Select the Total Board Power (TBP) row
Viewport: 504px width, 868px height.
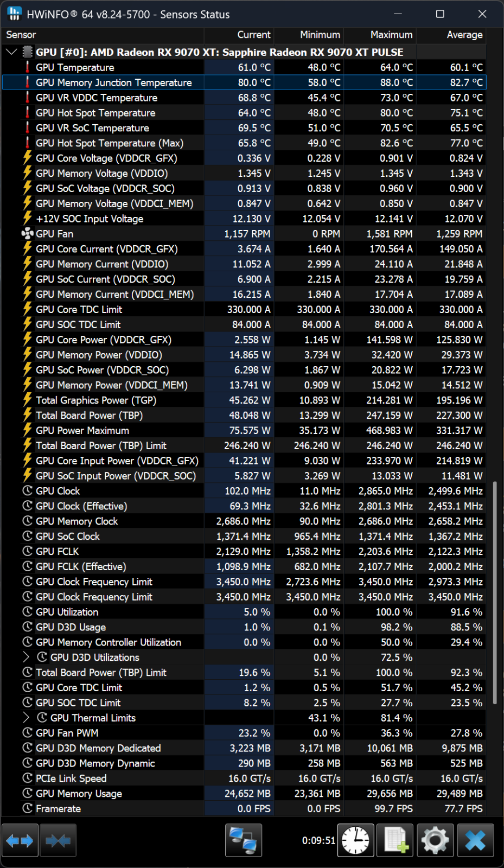point(244,415)
